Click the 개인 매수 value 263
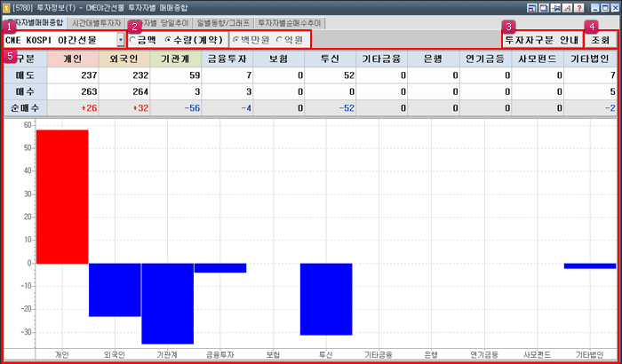Screen dimensions: 622x364 coord(89,92)
